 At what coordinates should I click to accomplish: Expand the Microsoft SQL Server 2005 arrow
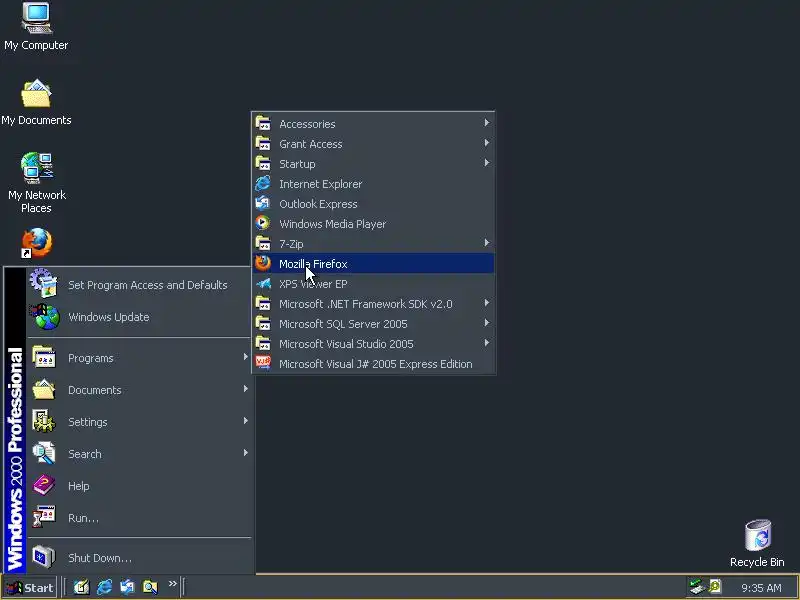tap(487, 323)
